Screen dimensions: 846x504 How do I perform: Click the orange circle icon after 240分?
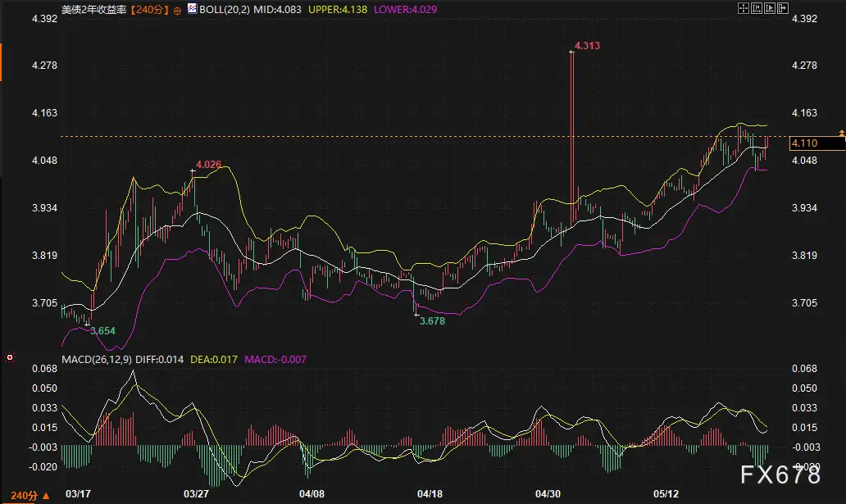(178, 11)
